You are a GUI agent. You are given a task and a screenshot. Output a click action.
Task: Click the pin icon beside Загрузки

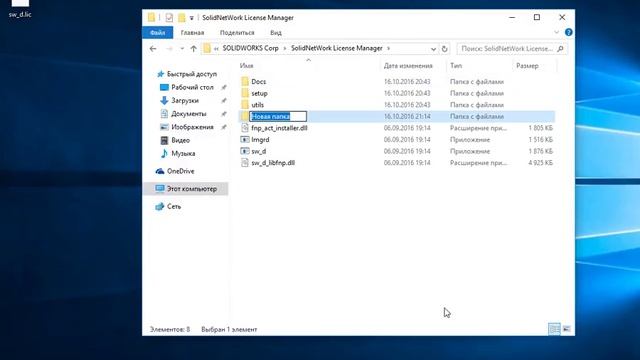click(224, 100)
